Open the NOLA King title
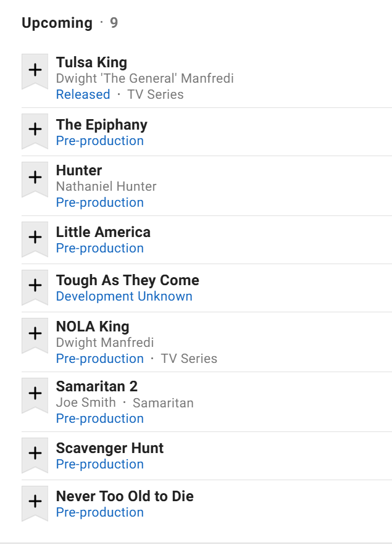 [93, 327]
